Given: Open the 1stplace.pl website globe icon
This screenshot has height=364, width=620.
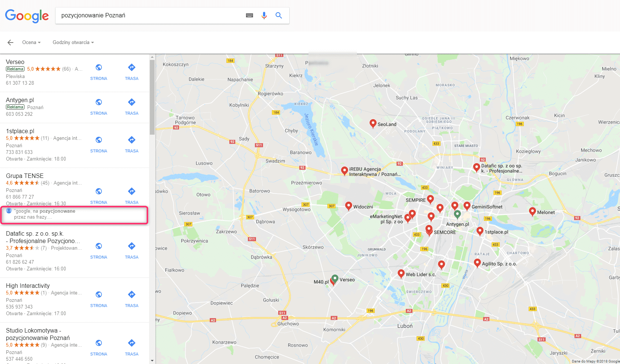Looking at the screenshot, I should 99,140.
